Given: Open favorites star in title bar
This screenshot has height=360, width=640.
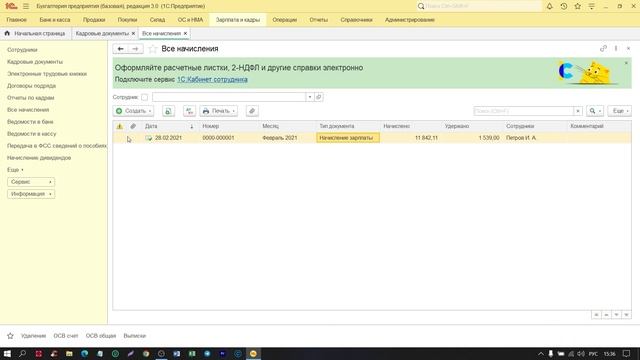Looking at the screenshot, I should 578,6.
